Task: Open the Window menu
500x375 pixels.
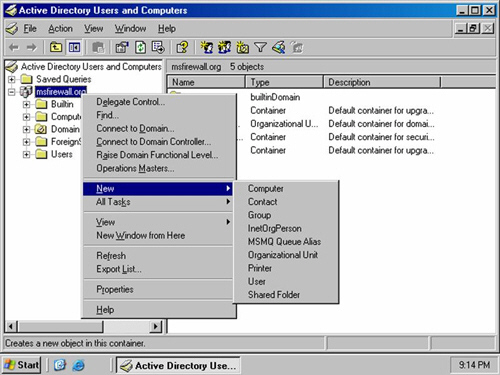Action: [130, 29]
